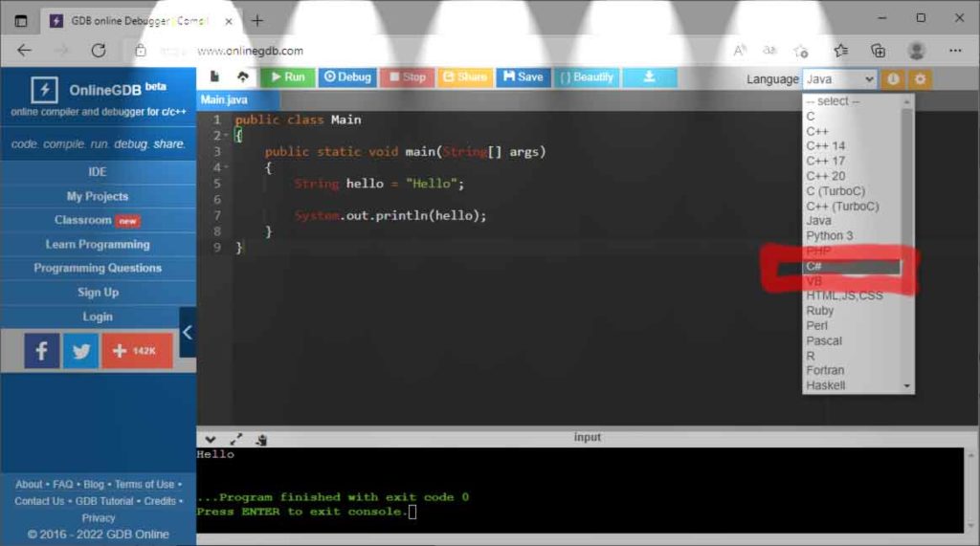The height and width of the screenshot is (546, 980).
Task: Open the GDB Tutorial footer link
Action: pos(104,501)
